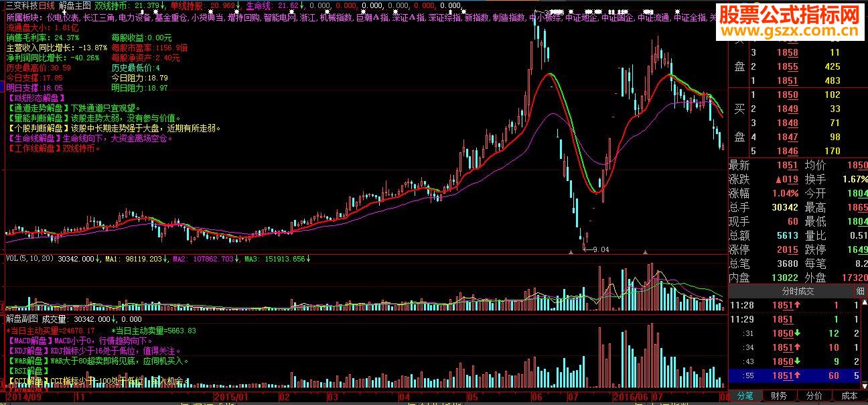Click the MA2: 107862.703 volume label
Screen dimensions: 868x405
204,258
